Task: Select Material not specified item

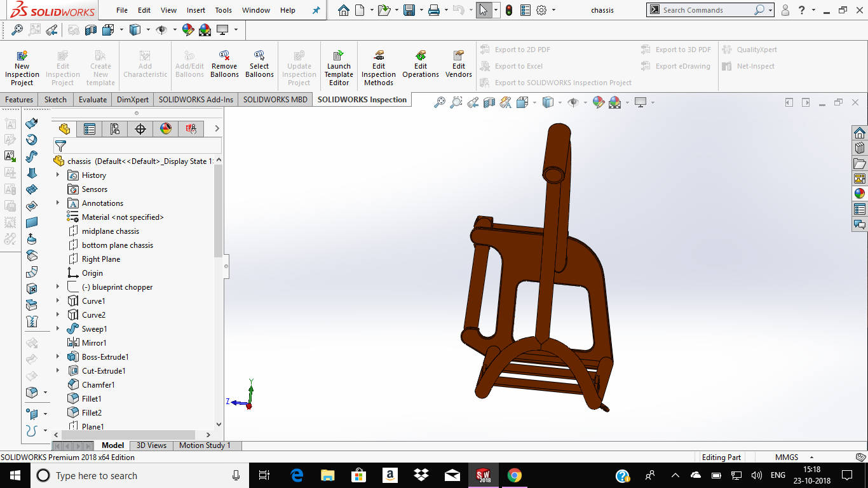Action: (116, 217)
